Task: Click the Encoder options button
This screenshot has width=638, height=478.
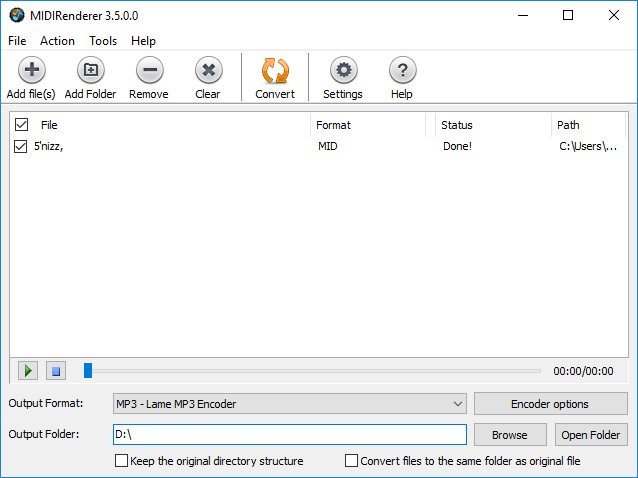Action: [x=550, y=404]
